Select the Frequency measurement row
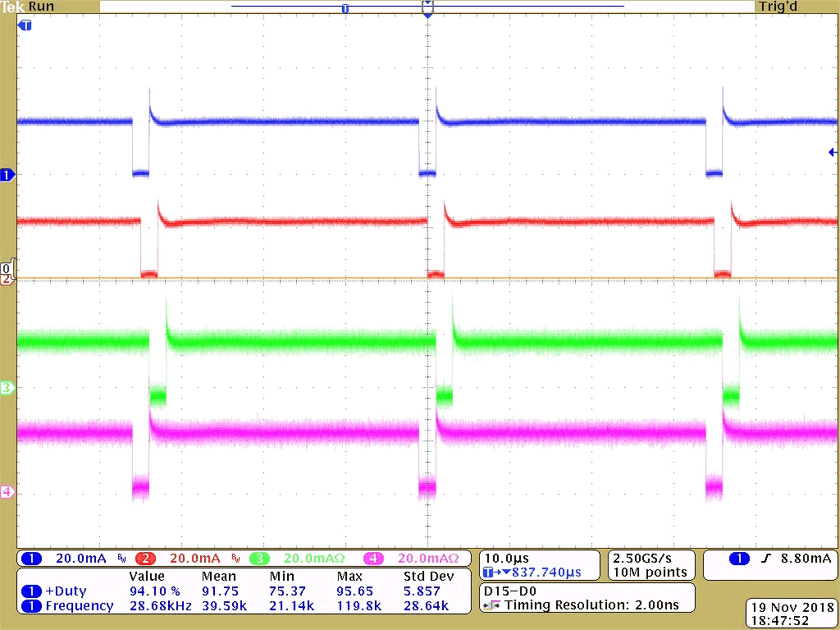This screenshot has height=630, width=840. tap(79, 606)
